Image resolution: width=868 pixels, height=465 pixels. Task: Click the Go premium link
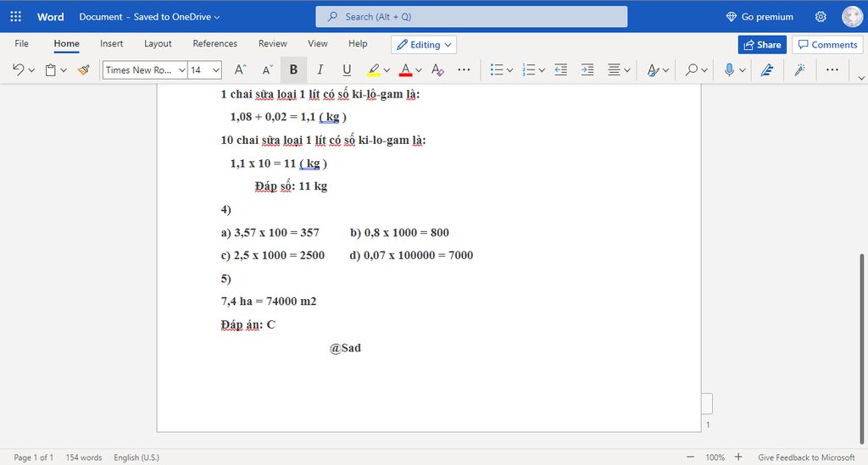pyautogui.click(x=759, y=17)
